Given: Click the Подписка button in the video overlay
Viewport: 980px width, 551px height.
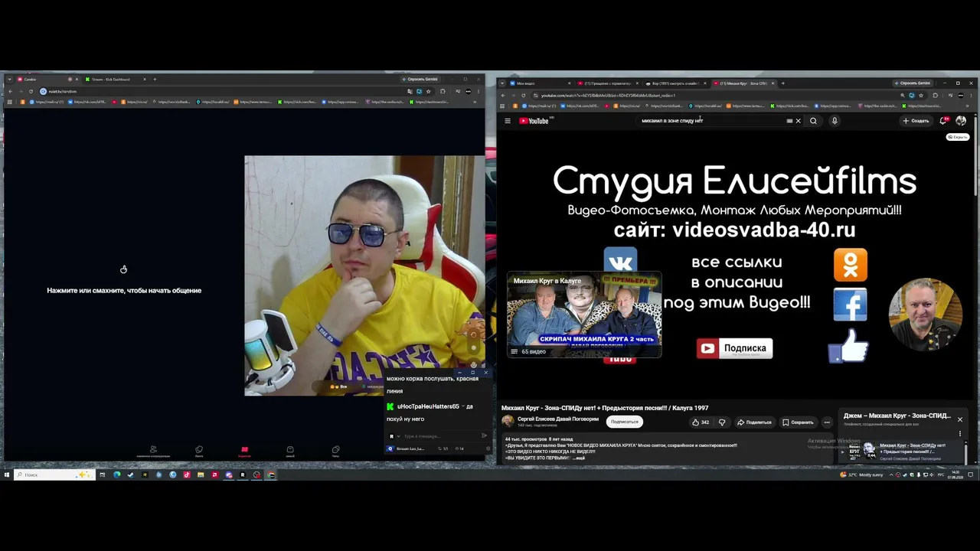Looking at the screenshot, I should (734, 348).
